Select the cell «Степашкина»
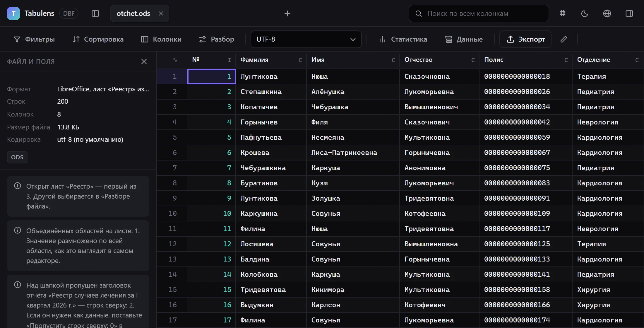This screenshot has width=644, height=328. point(271,92)
